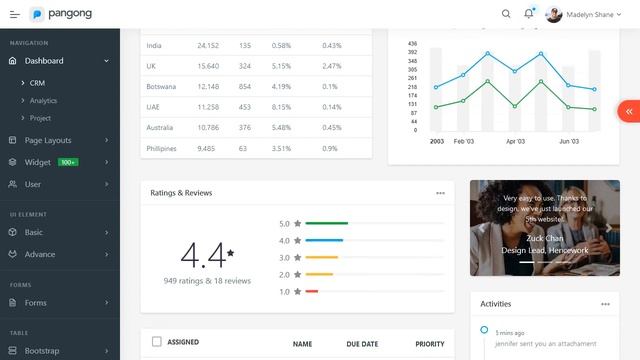This screenshot has height=360, width=640.
Task: Click the Bootstrap table icon
Action: point(13,351)
